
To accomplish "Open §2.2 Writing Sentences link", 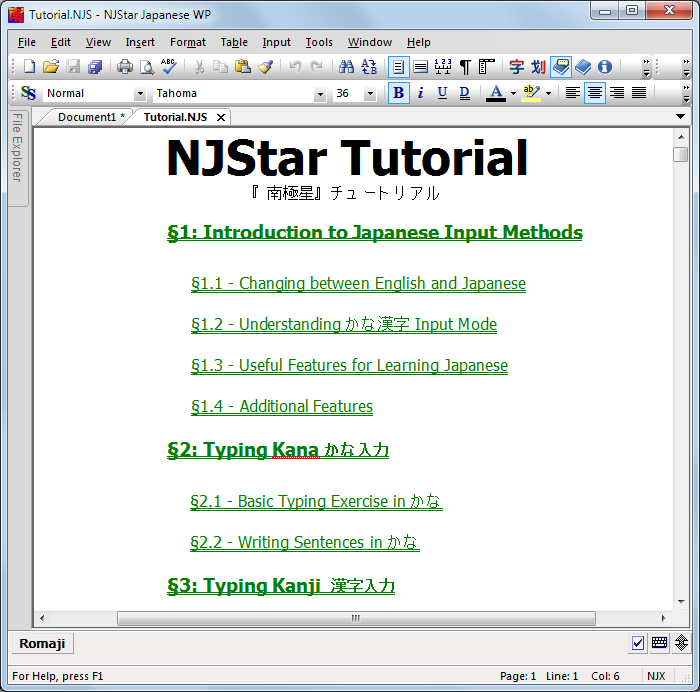I will [x=305, y=542].
